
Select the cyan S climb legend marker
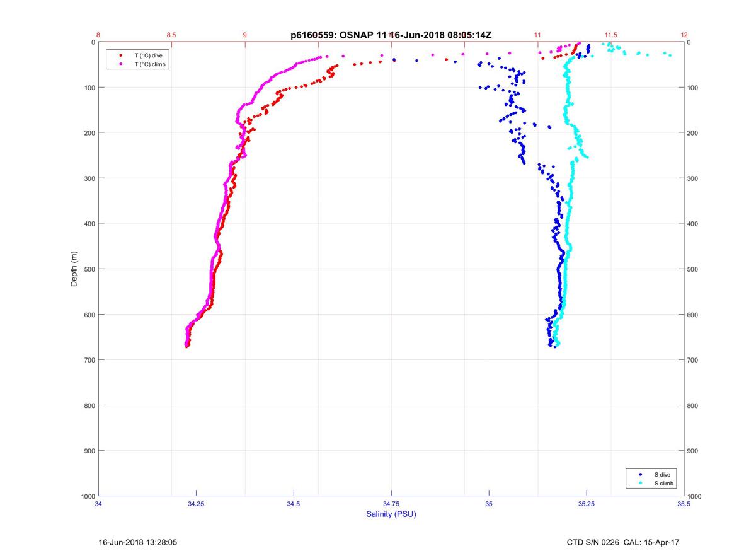click(x=641, y=483)
